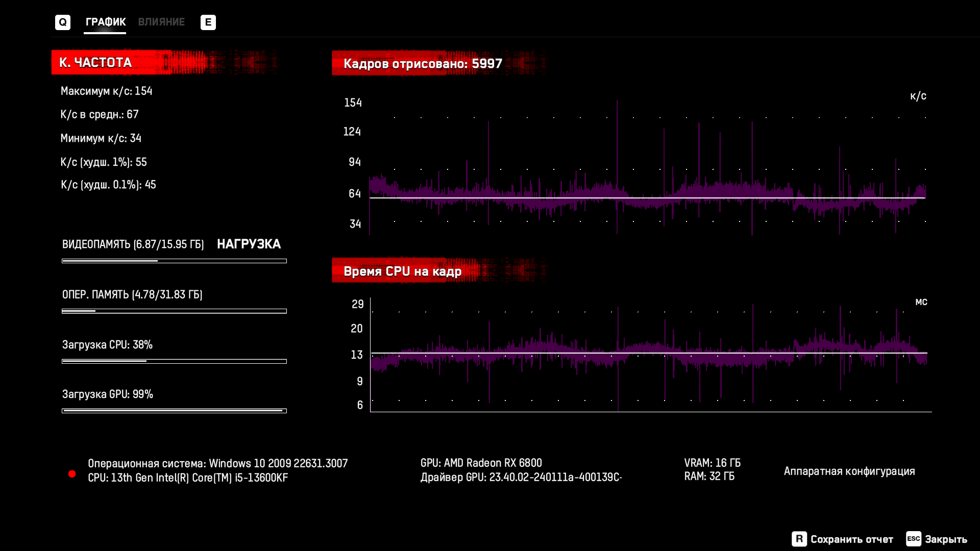Click the red dot next to operating system
Image resolution: width=980 pixels, height=551 pixels.
point(72,474)
